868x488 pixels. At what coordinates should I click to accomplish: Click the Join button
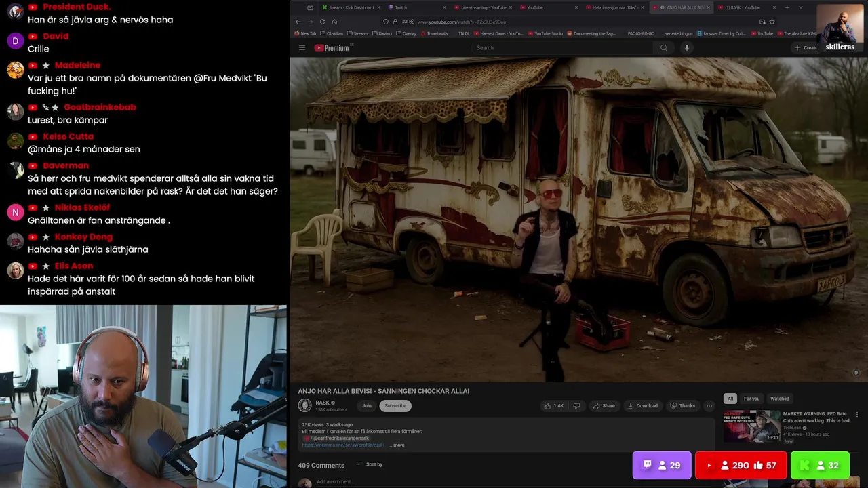(367, 405)
